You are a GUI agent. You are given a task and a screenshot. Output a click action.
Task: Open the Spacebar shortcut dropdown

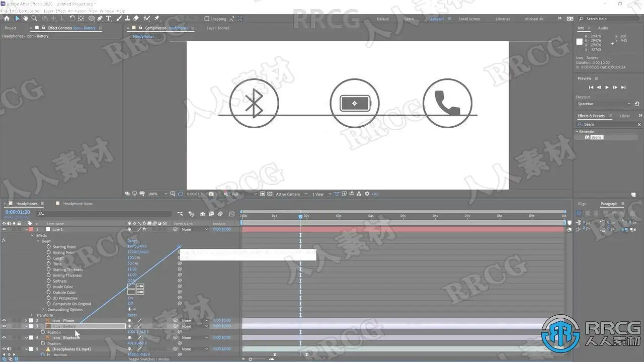(604, 104)
